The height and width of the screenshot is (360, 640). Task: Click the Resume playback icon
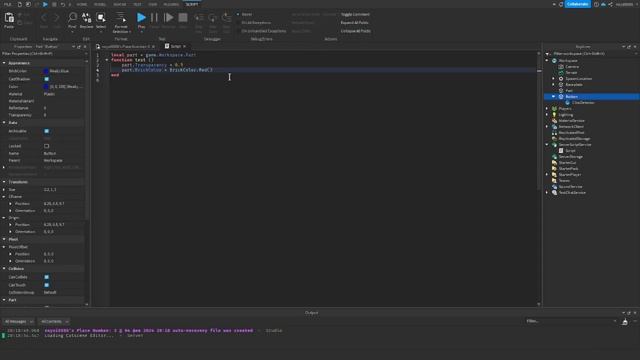[168, 18]
